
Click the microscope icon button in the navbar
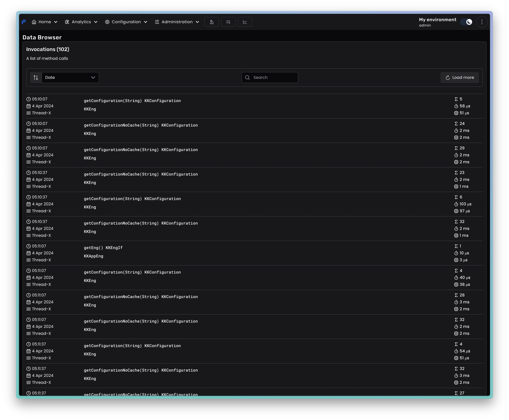tap(211, 22)
